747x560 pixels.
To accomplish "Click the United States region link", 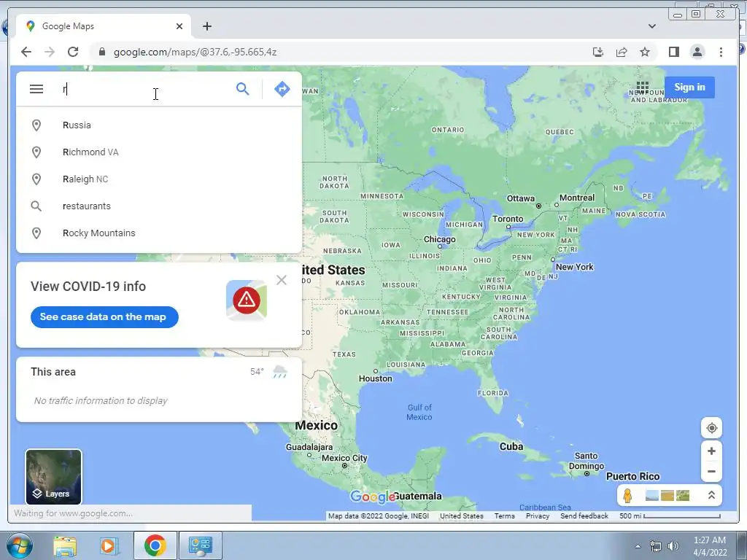I will click(x=461, y=516).
